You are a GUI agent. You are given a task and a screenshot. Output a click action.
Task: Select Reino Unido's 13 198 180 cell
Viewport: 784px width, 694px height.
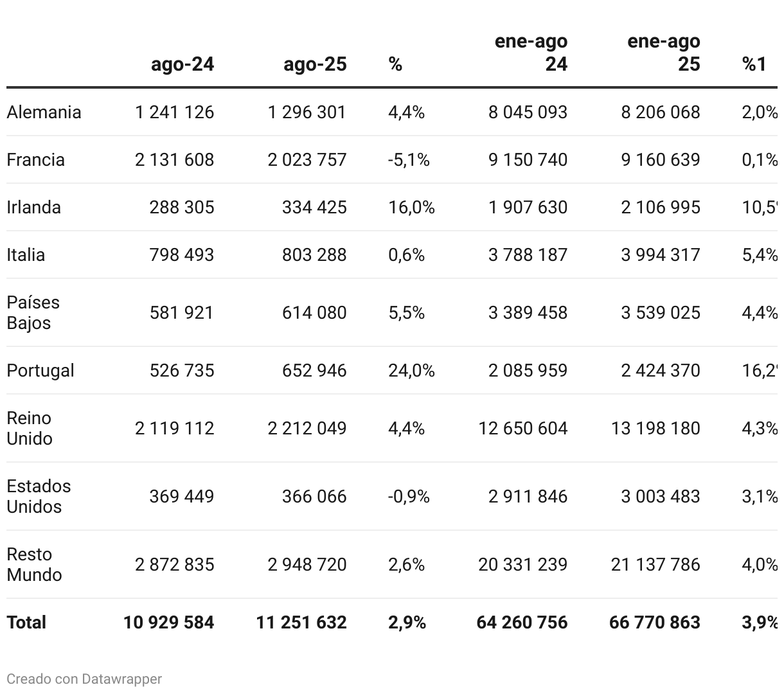point(655,429)
